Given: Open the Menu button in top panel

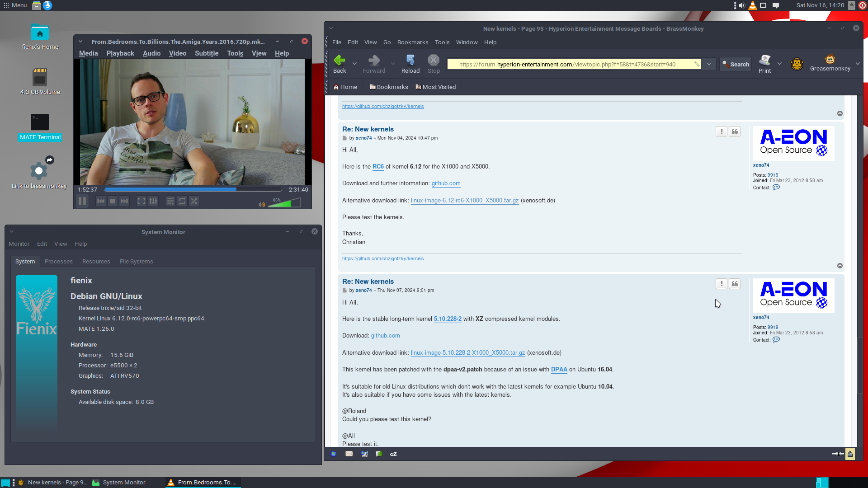Looking at the screenshot, I should pos(15,5).
